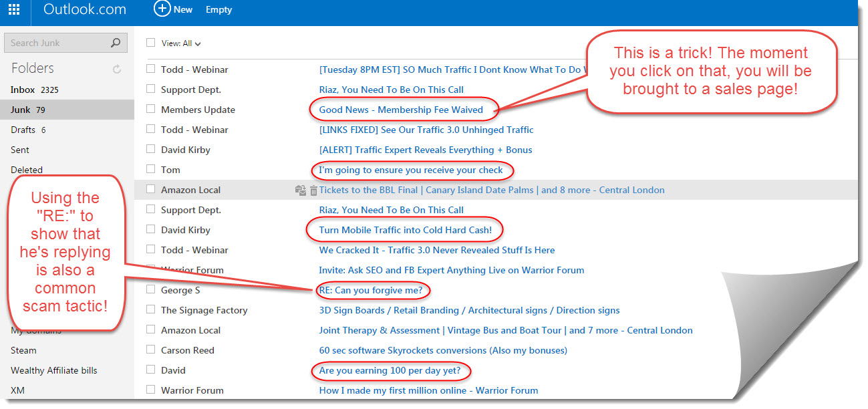
Task: Open Tickets to the BBL Final email
Action: [x=492, y=190]
